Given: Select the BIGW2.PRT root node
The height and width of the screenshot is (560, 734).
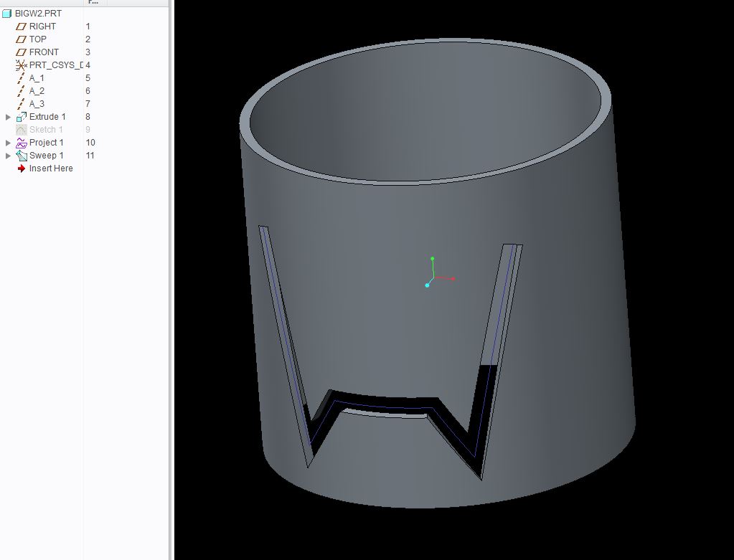Looking at the screenshot, I should (38, 14).
